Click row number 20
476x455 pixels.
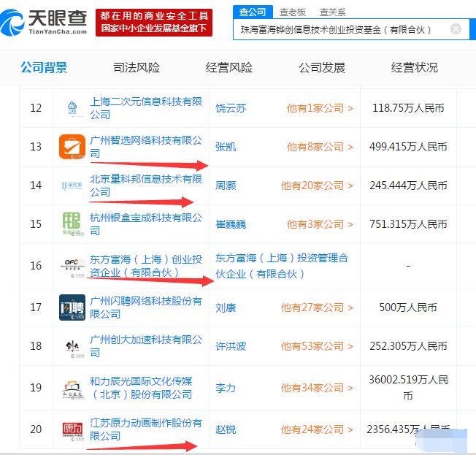click(36, 429)
